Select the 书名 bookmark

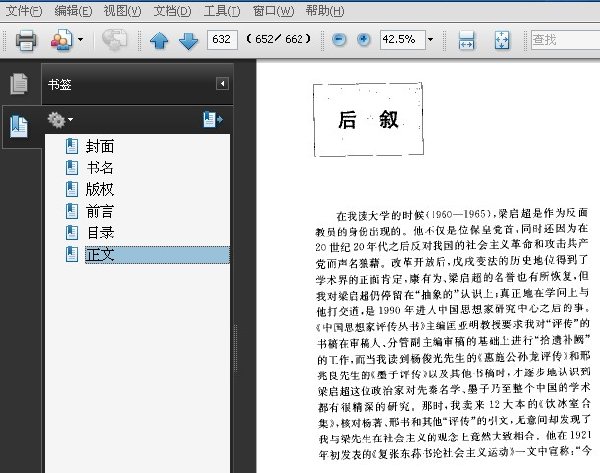99,168
